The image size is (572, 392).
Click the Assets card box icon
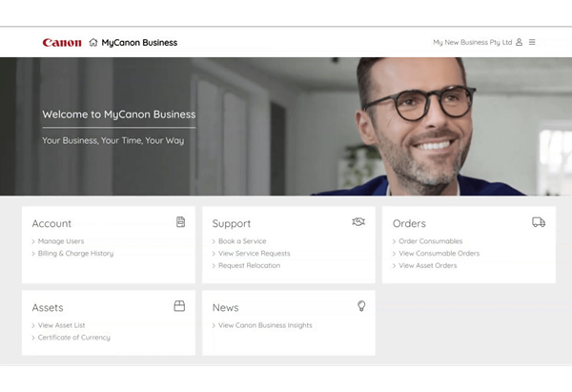pyautogui.click(x=179, y=306)
